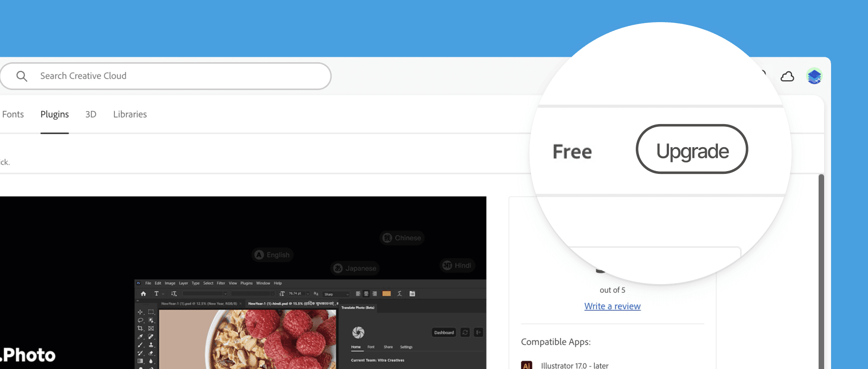This screenshot has width=868, height=369.
Task: Click the 'Free' price label
Action: coord(572,152)
